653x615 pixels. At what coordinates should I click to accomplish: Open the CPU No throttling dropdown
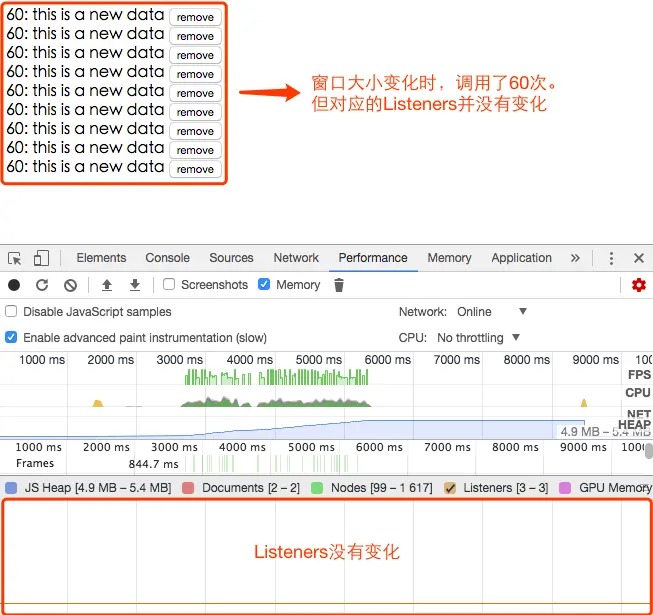point(479,338)
